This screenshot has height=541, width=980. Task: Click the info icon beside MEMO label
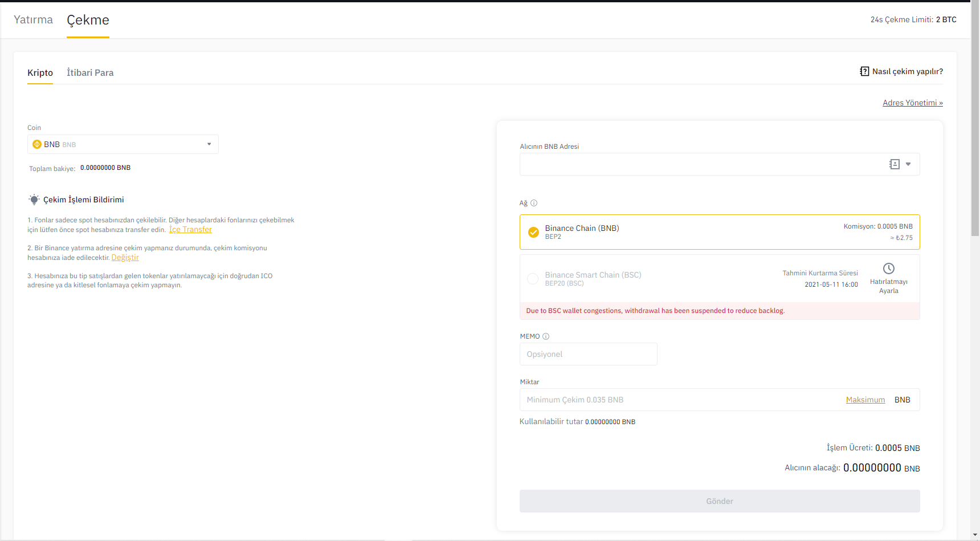click(546, 336)
